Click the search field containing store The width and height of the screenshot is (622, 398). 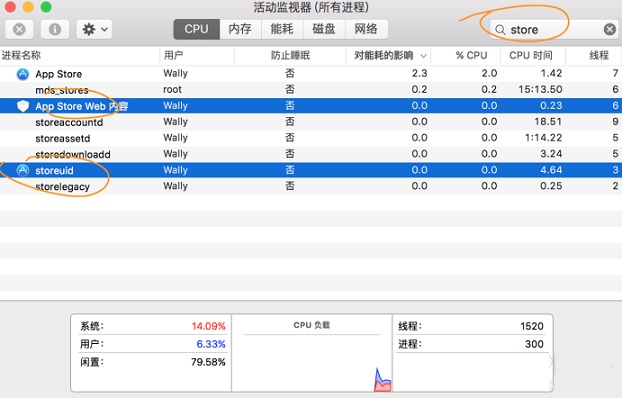[x=554, y=29]
